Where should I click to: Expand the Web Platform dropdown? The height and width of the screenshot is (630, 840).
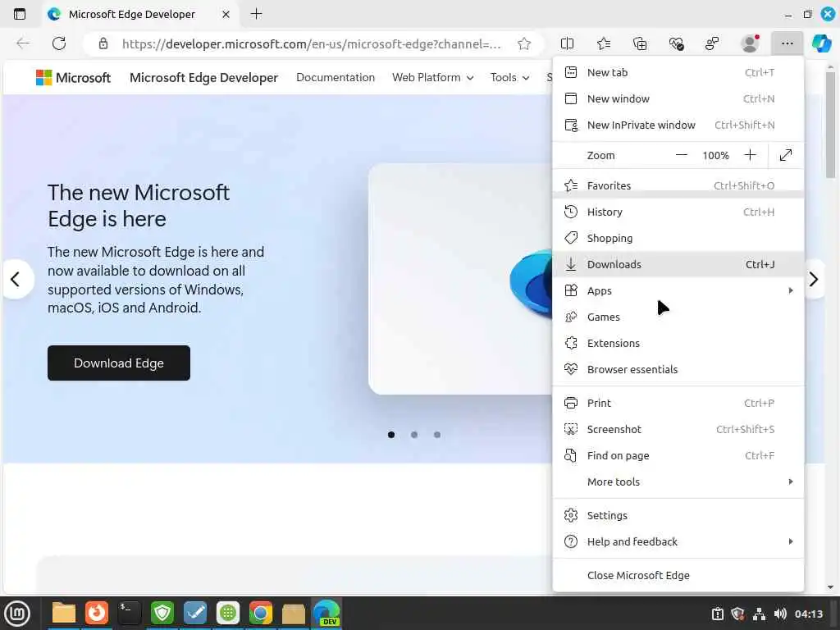pyautogui.click(x=432, y=77)
